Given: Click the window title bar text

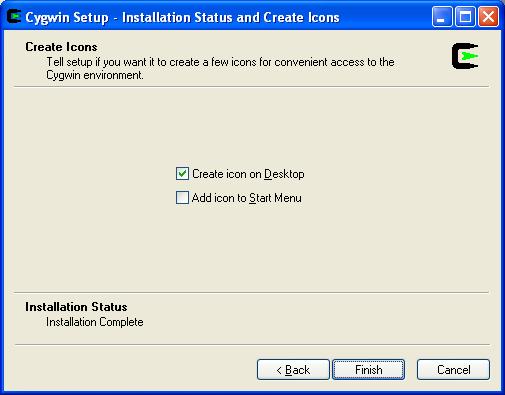Looking at the screenshot, I should point(182,17).
